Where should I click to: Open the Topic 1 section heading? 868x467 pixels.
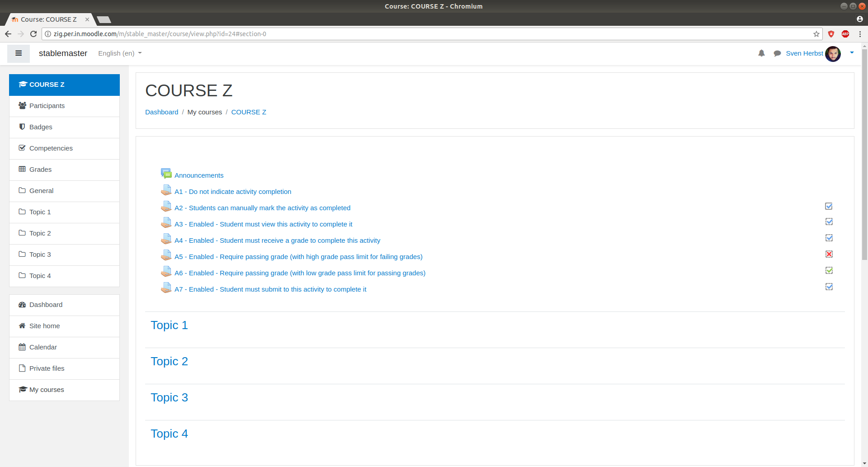pyautogui.click(x=169, y=325)
